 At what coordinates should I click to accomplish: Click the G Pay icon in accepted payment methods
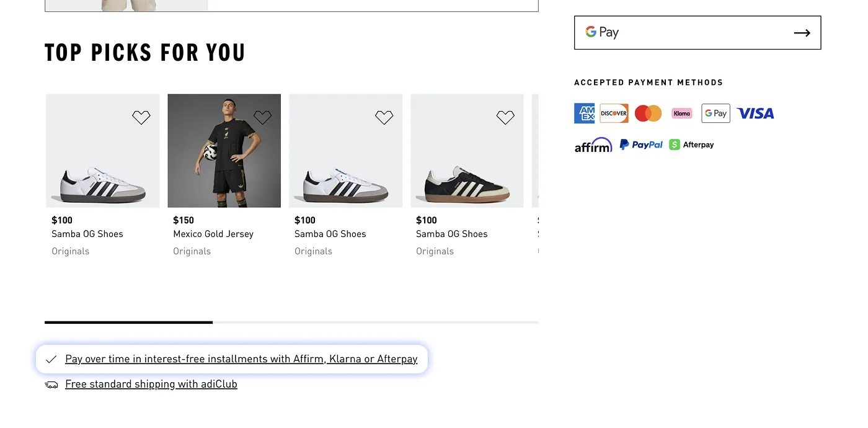(715, 113)
